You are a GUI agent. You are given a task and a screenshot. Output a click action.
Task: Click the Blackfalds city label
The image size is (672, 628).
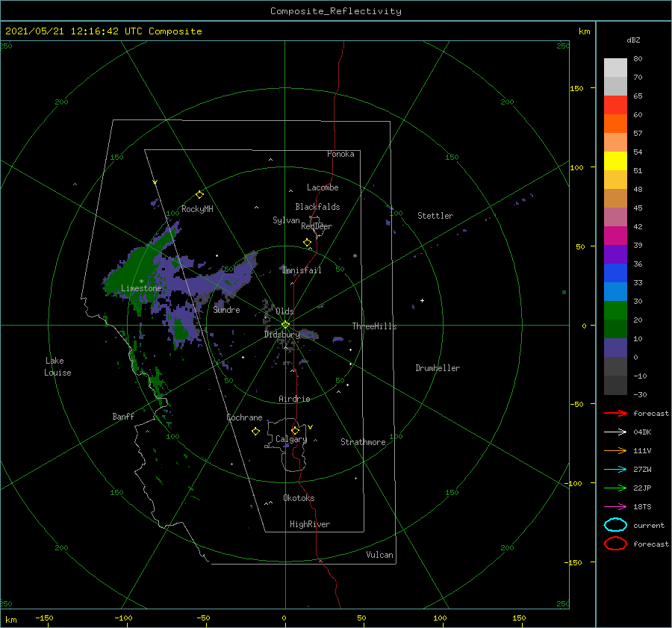tap(317, 207)
